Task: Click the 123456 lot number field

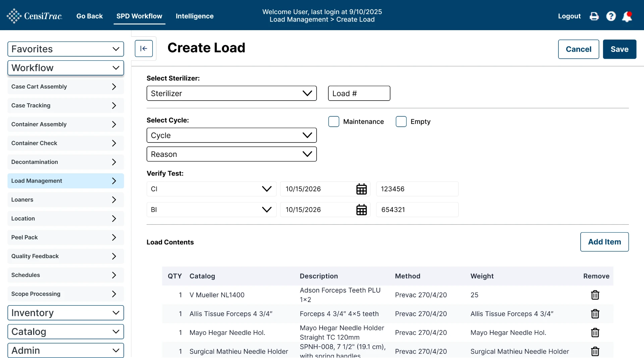Action: point(417,189)
